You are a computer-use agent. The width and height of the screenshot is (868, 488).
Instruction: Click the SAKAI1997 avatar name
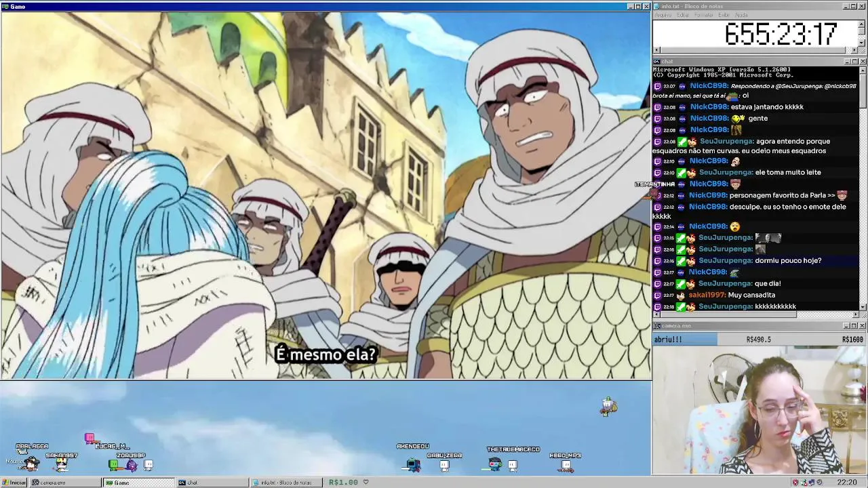[62, 455]
